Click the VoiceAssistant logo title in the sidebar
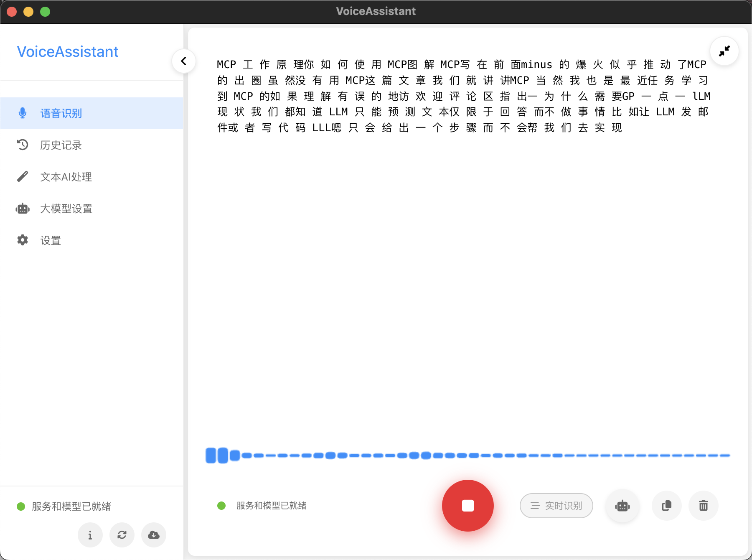This screenshot has width=752, height=560. point(68,52)
